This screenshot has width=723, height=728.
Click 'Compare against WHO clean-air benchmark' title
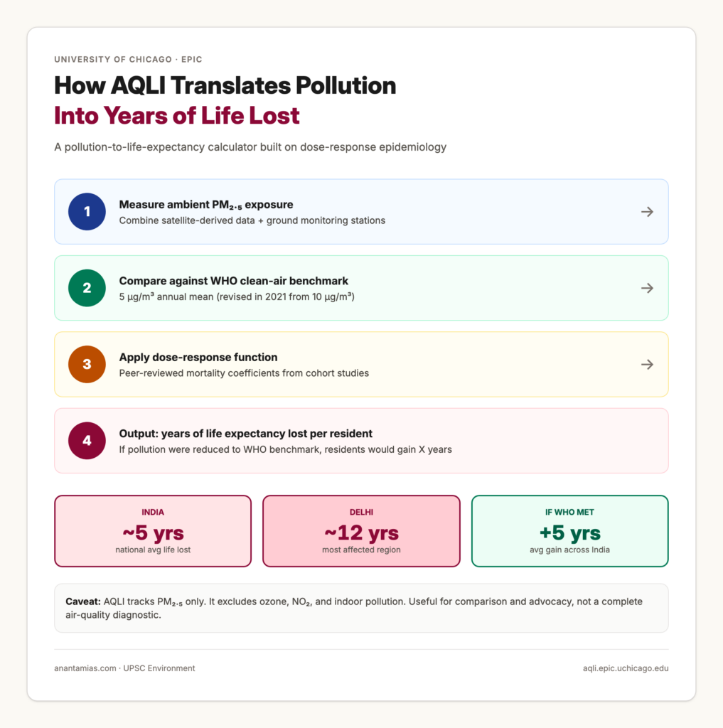[234, 281]
